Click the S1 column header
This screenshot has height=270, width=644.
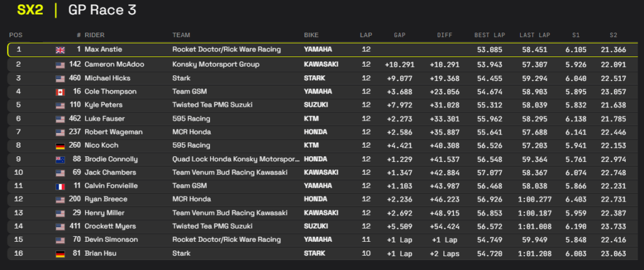pos(576,35)
